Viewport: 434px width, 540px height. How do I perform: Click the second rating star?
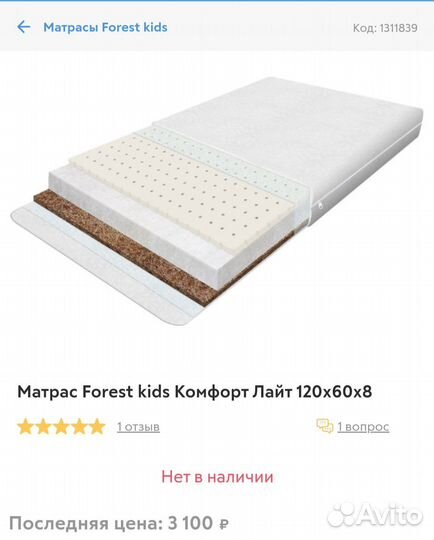(43, 427)
